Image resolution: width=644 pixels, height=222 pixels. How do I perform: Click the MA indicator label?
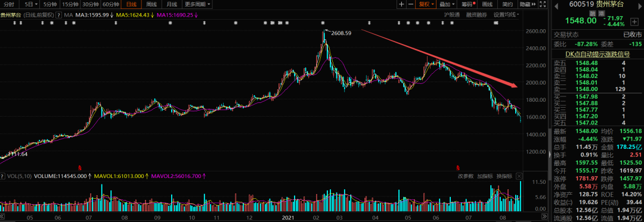tap(68, 15)
